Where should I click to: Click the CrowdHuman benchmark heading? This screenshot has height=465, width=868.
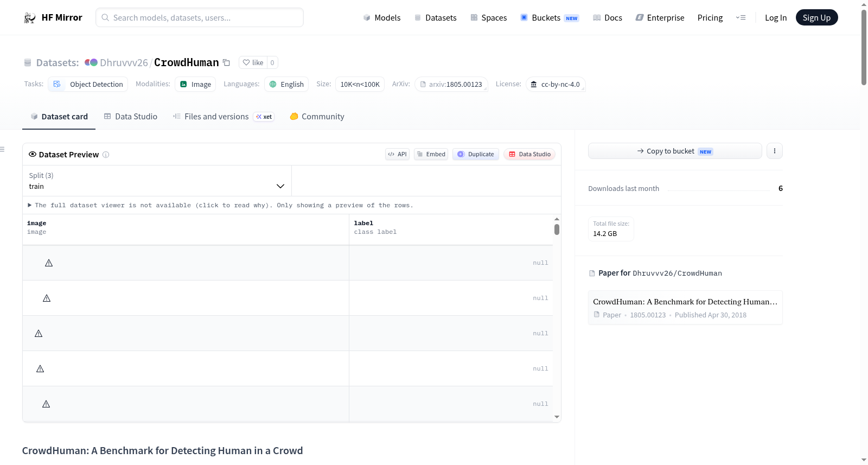click(x=162, y=451)
